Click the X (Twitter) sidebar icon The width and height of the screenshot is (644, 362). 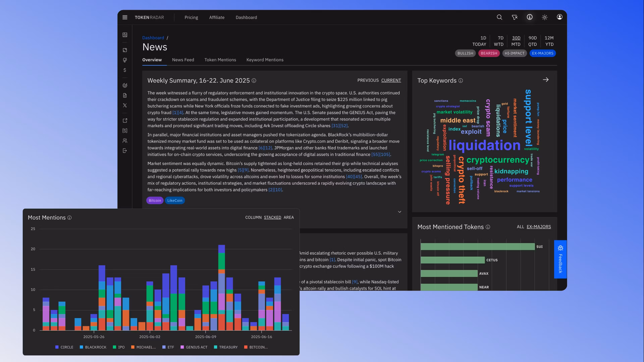(x=125, y=105)
